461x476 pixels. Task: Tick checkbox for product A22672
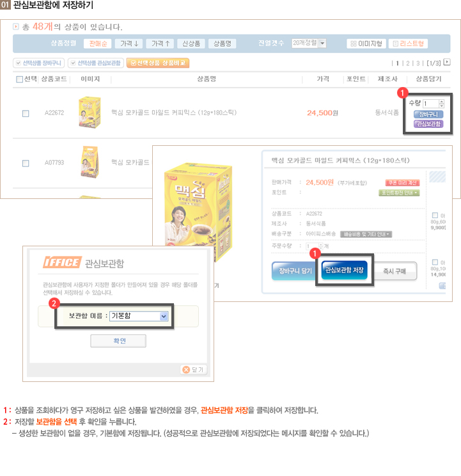(26, 113)
